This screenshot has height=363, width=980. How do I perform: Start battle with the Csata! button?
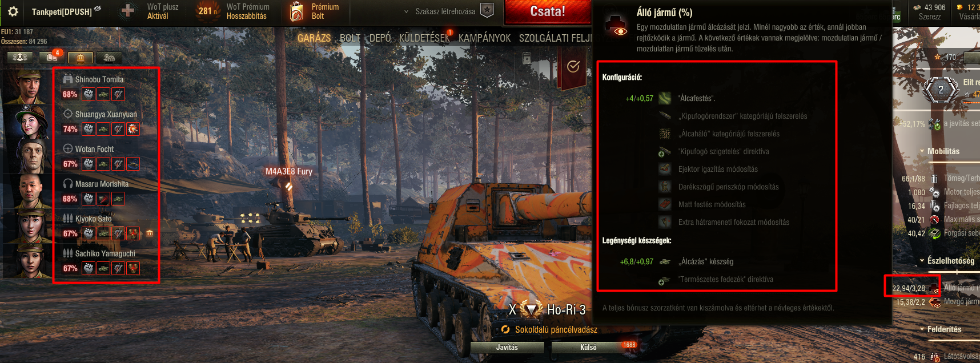point(547,11)
